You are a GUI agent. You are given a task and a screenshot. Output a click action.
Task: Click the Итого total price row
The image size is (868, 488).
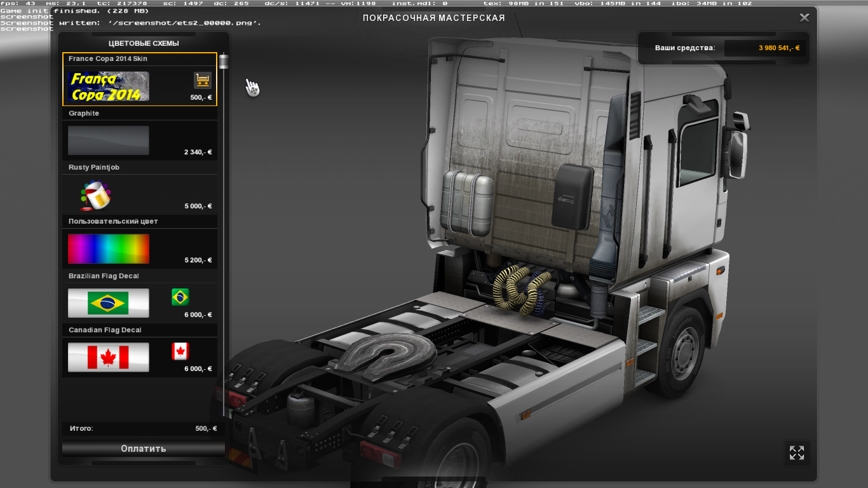click(x=140, y=429)
